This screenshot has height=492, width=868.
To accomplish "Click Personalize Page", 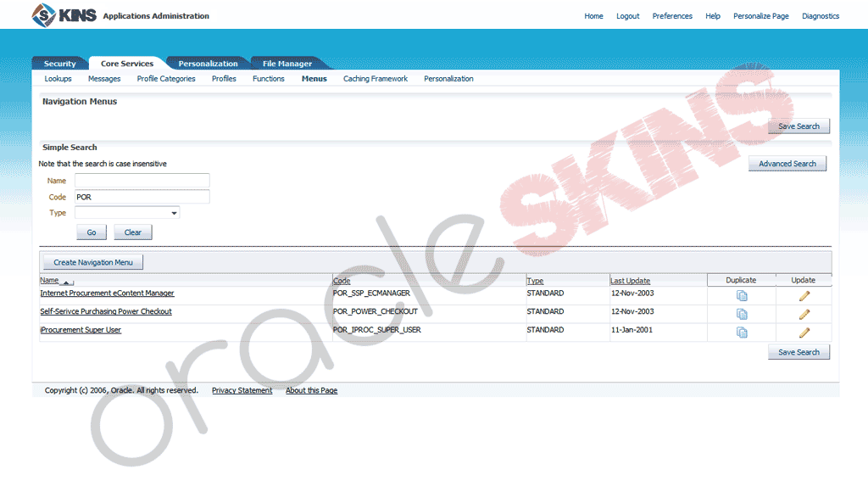I will click(760, 16).
